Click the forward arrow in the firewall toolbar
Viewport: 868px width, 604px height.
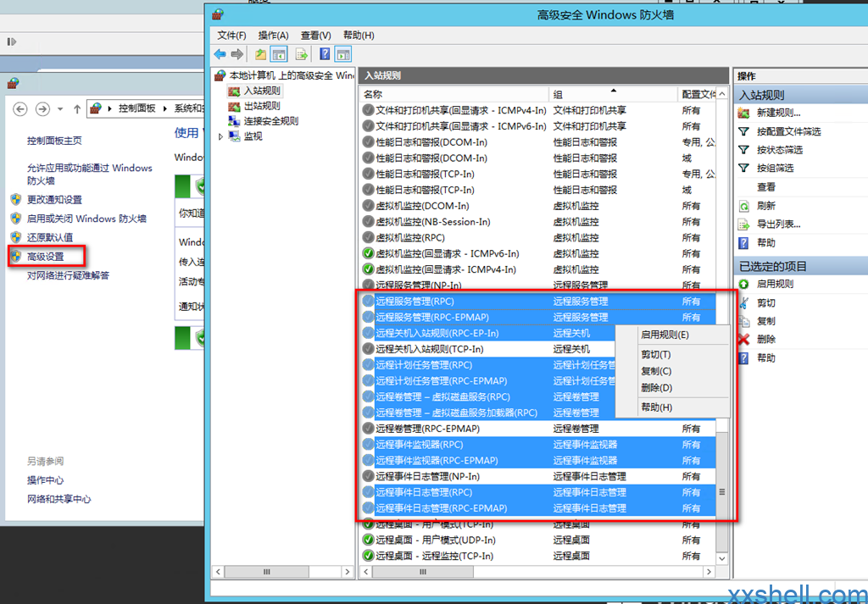[x=237, y=54]
